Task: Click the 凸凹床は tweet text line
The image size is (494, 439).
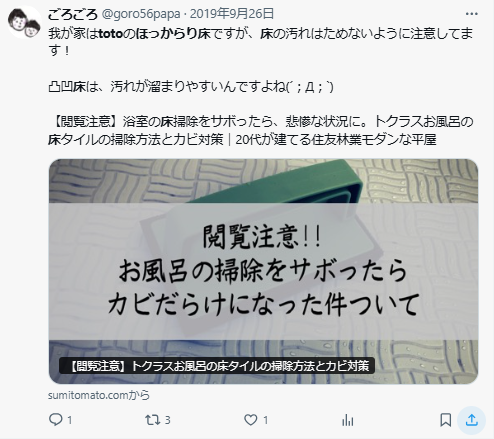Action: coord(191,87)
